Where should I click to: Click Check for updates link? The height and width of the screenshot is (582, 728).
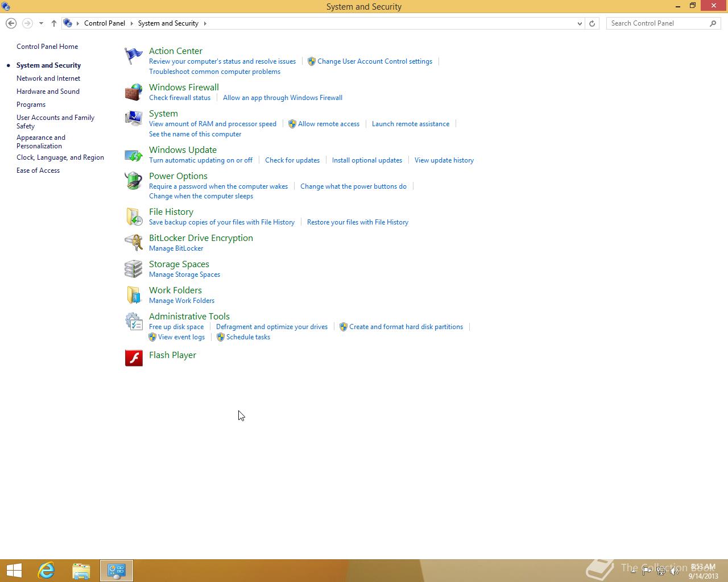point(292,160)
